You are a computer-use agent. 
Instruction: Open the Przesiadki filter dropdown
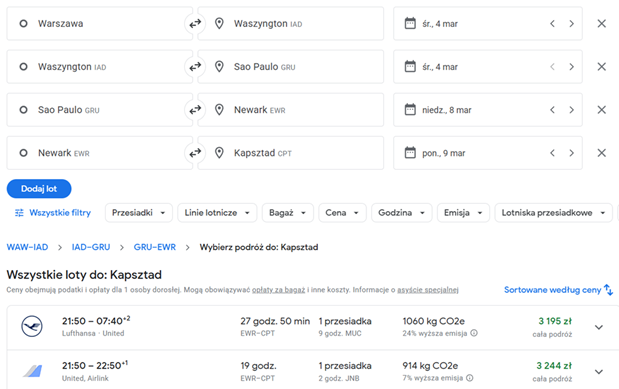(139, 213)
